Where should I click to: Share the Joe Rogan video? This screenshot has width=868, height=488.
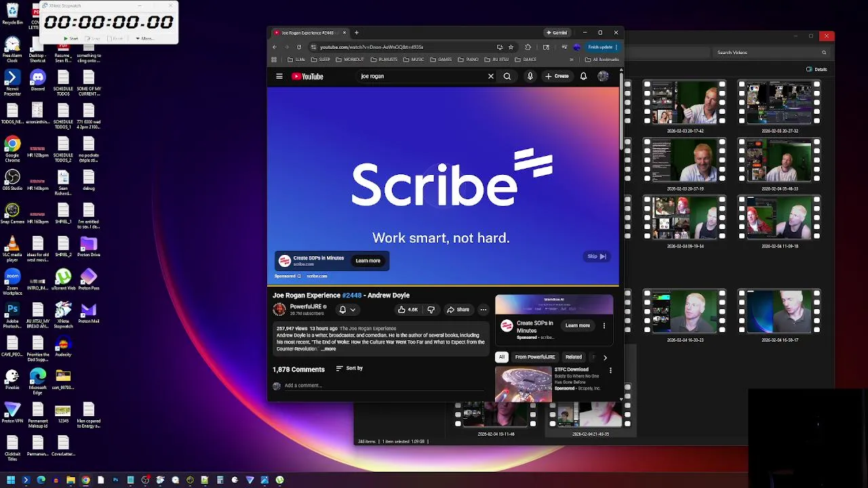click(458, 310)
